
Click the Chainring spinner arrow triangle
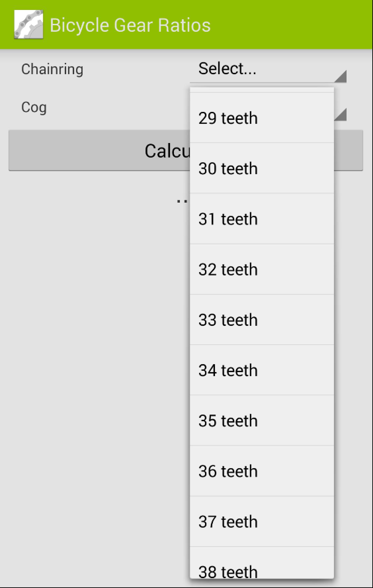coord(340,76)
